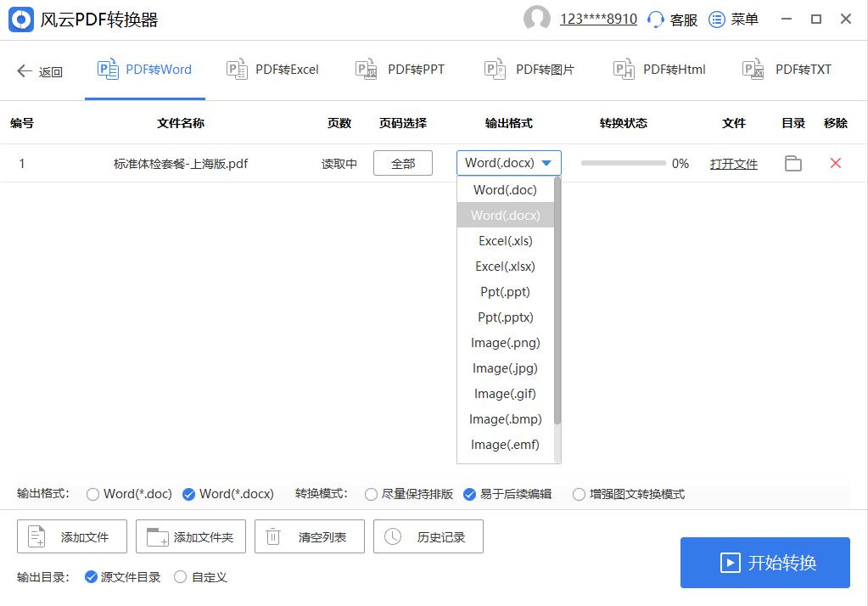Open PDF转图片 mode via its icon
This screenshot has width=868, height=606.
click(494, 70)
